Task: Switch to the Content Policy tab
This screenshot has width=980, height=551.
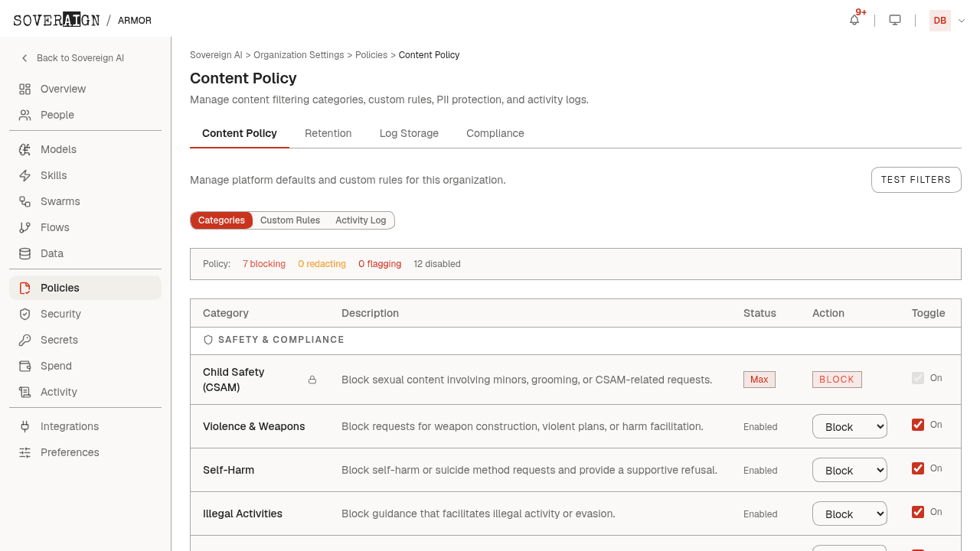Action: point(240,133)
